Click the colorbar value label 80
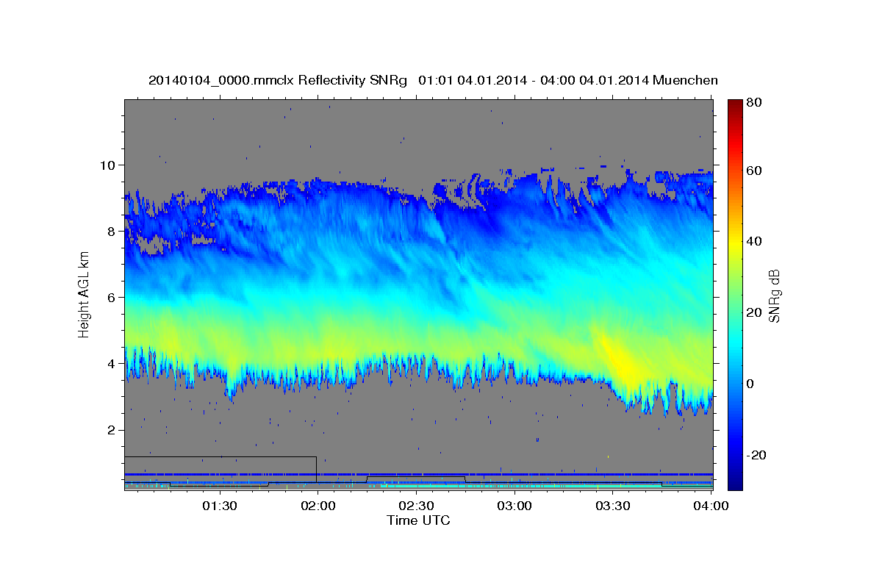Viewport: 882px width, 588px height. [x=753, y=102]
